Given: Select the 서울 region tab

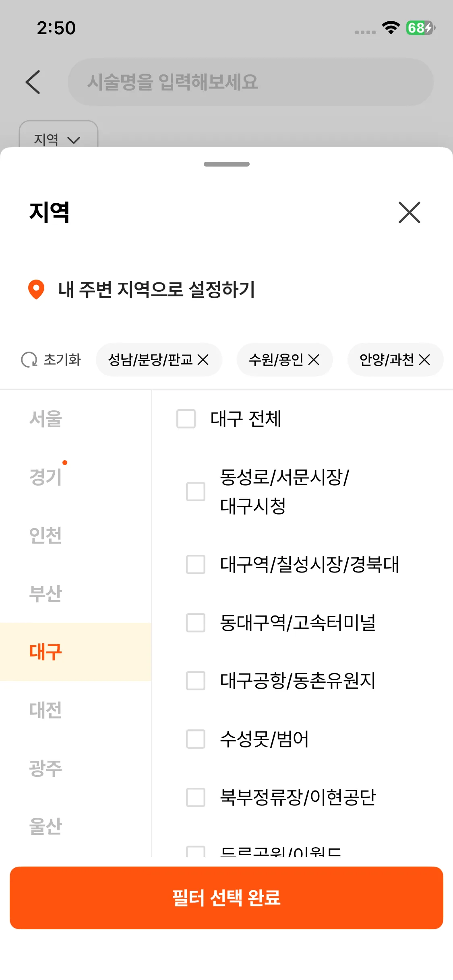Looking at the screenshot, I should pyautogui.click(x=46, y=419).
